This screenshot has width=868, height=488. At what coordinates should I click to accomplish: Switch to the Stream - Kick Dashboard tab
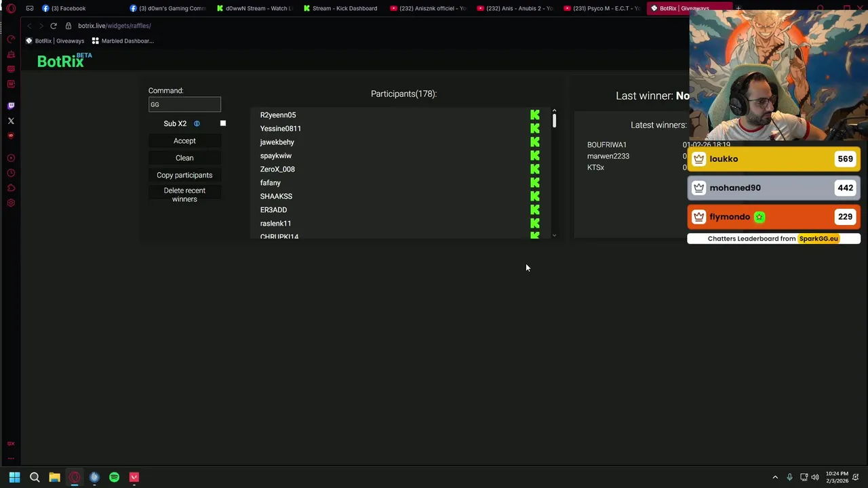pyautogui.click(x=340, y=8)
